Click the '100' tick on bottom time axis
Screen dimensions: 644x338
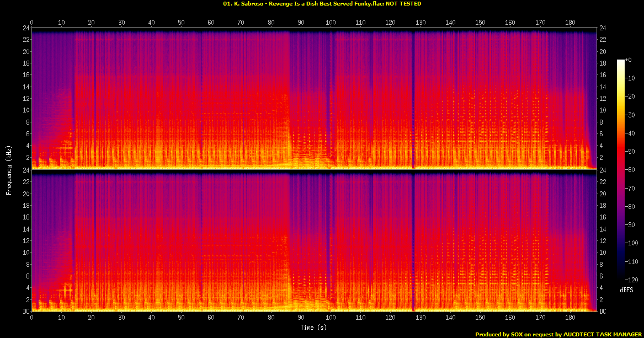pos(331,318)
